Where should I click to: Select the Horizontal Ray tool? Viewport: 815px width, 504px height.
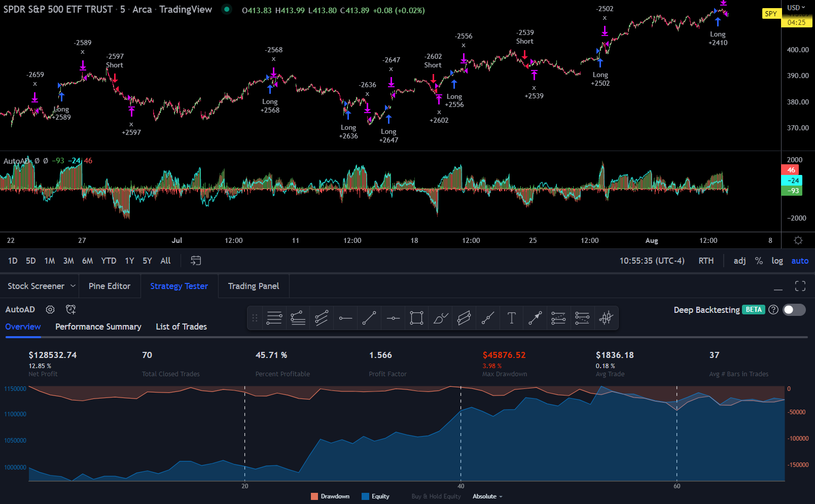pyautogui.click(x=345, y=318)
